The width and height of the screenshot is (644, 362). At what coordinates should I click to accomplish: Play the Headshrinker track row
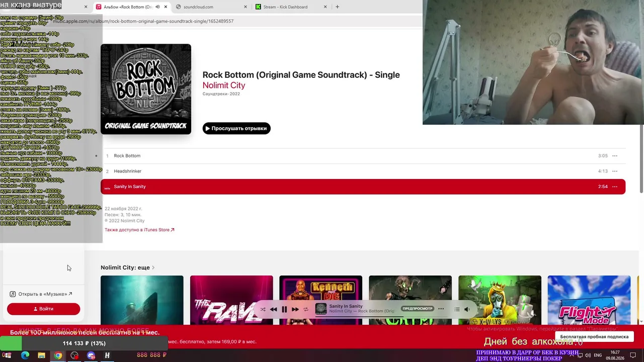pos(363,171)
